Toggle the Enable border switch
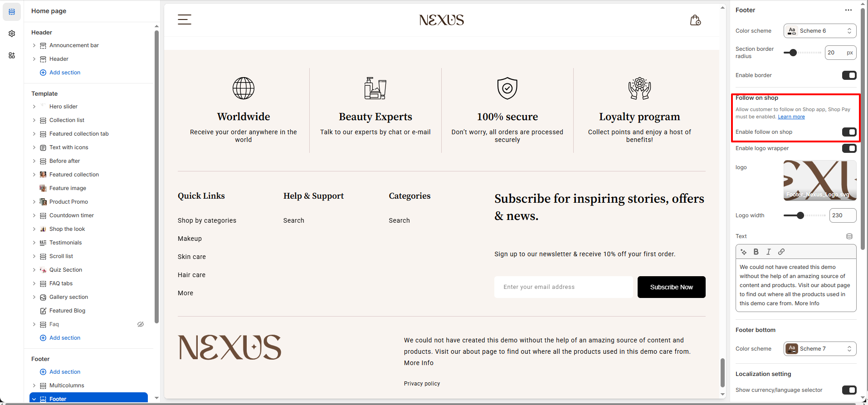The width and height of the screenshot is (868, 405). 849,75
